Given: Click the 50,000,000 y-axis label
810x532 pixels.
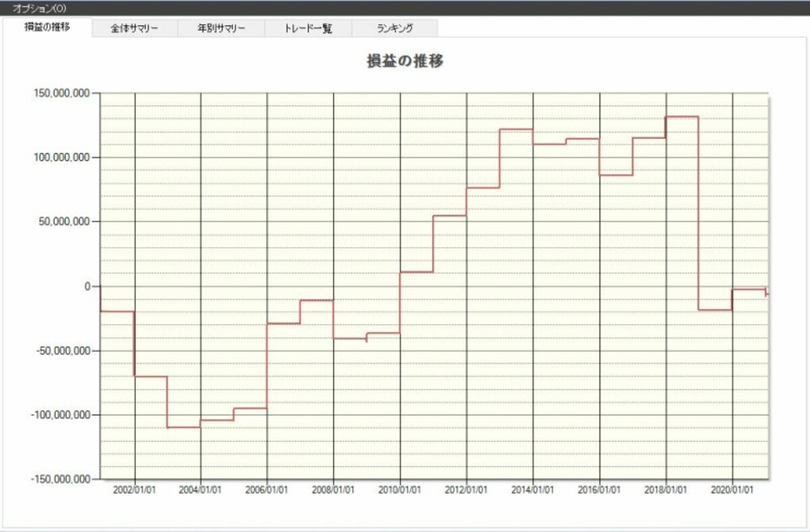Looking at the screenshot, I should click(65, 221).
